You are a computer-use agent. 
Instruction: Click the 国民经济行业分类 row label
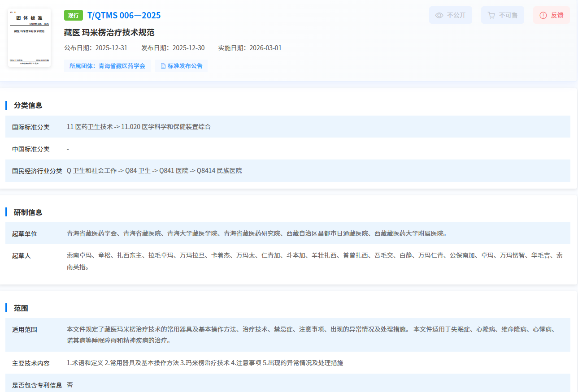37,171
